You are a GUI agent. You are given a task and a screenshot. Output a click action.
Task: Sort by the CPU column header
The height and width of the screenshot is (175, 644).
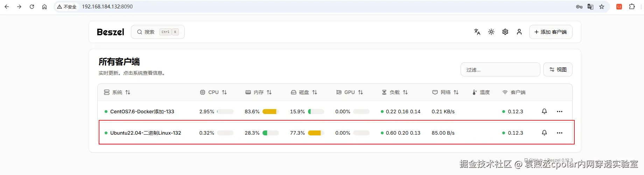click(213, 92)
